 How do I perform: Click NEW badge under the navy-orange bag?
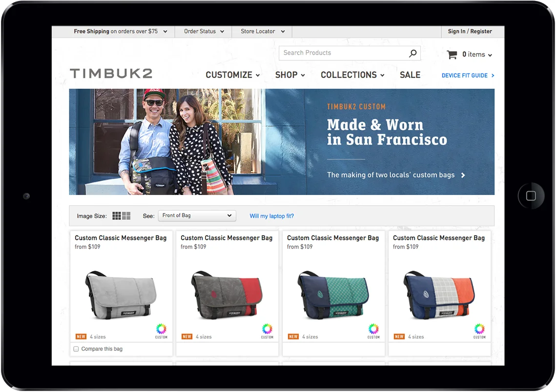pyautogui.click(x=399, y=336)
